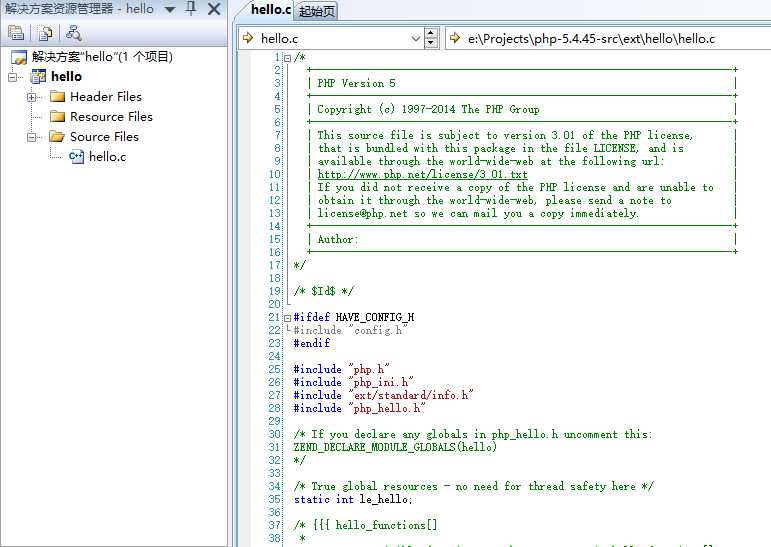This screenshot has height=547, width=771.
Task: Click the "static int le_hello;" line
Action: pos(353,499)
